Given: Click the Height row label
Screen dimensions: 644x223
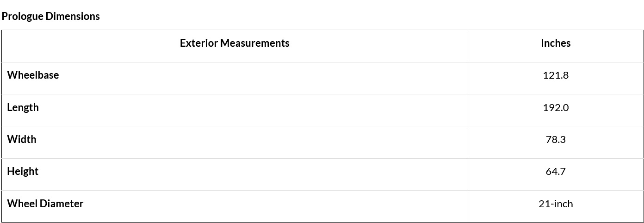Looking at the screenshot, I should point(23,171).
